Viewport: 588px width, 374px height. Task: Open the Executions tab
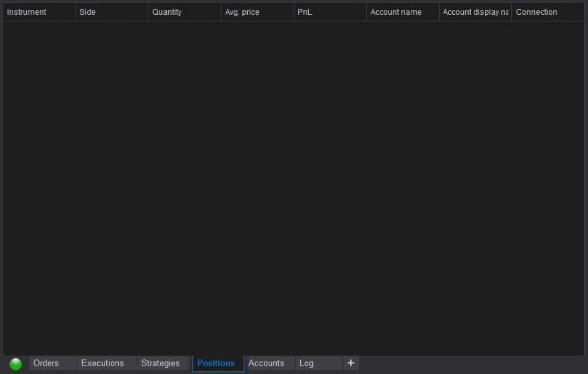click(x=107, y=363)
